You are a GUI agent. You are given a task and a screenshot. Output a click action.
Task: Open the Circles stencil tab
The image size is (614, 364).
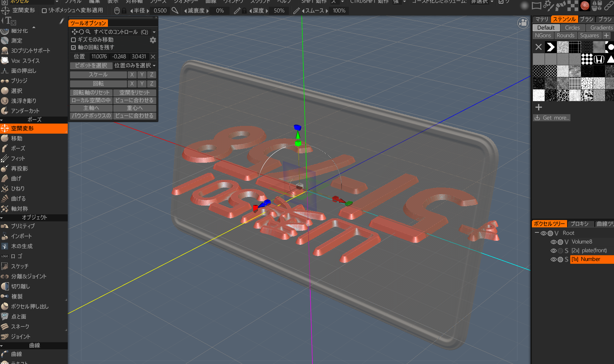tap(572, 28)
